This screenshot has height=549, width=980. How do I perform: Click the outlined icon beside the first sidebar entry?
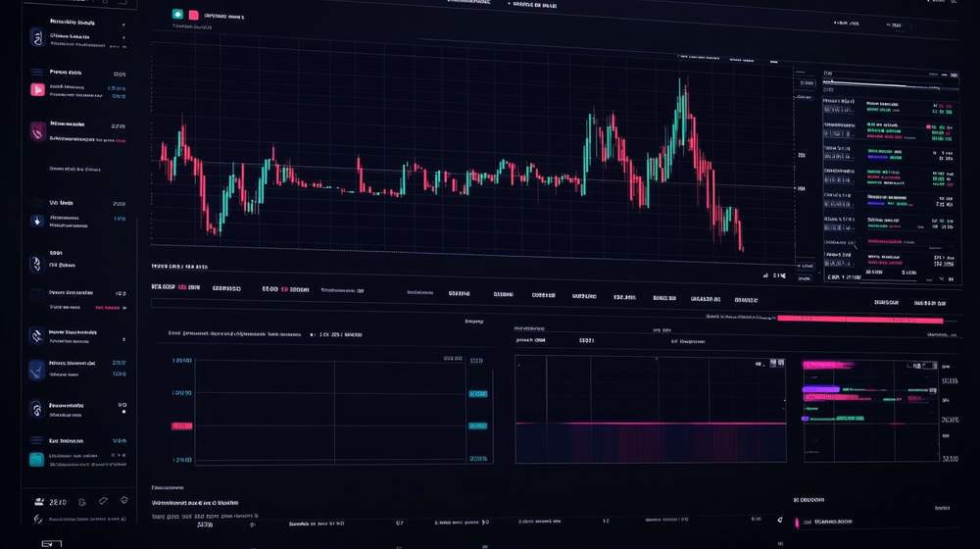(x=37, y=38)
